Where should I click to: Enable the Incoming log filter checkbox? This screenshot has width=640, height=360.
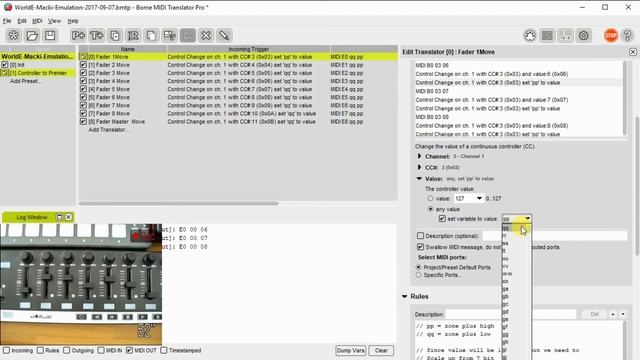point(7,350)
